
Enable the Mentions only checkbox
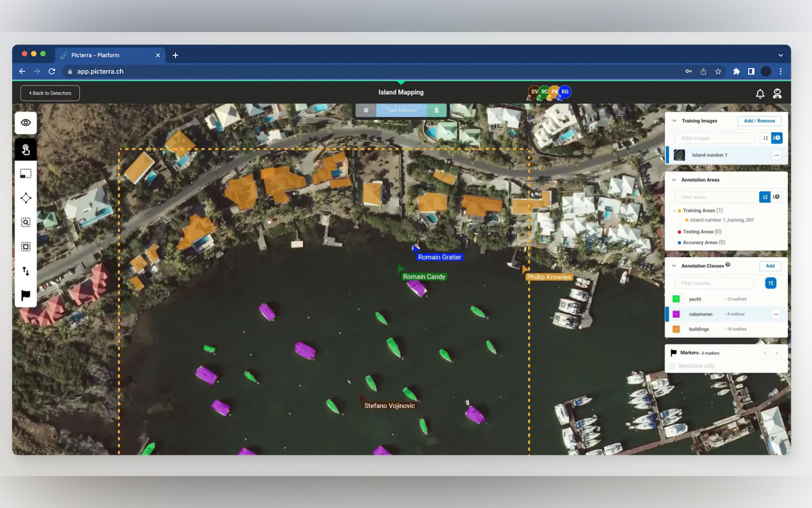[x=672, y=366]
